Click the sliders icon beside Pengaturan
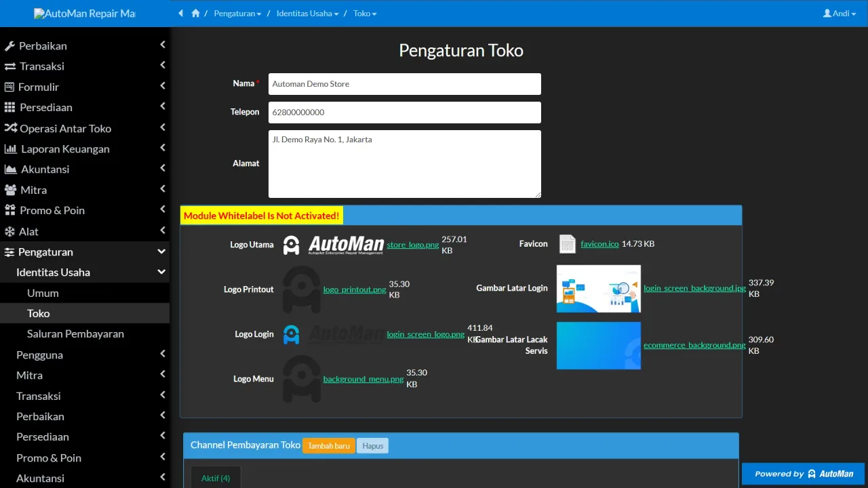Image resolution: width=868 pixels, height=488 pixels. (x=9, y=252)
